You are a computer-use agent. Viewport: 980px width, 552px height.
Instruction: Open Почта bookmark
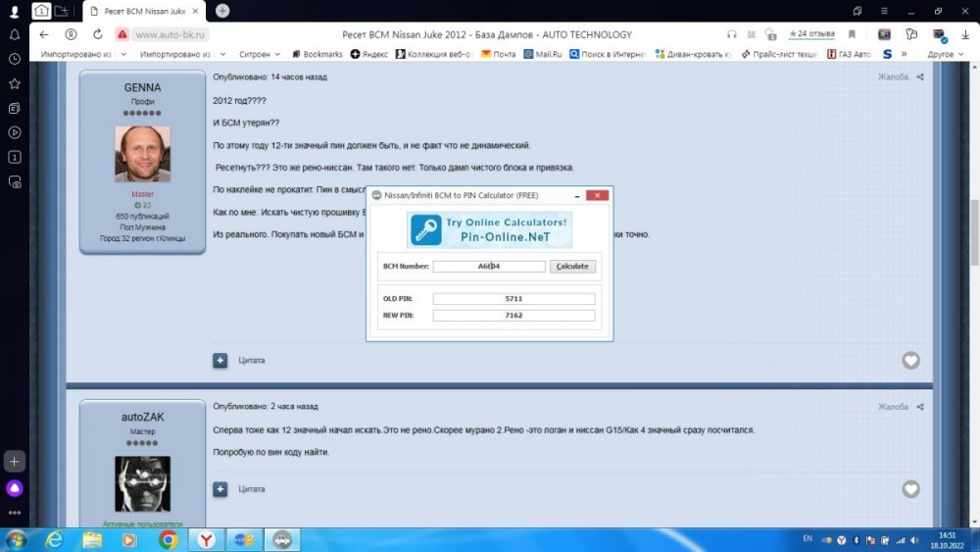pyautogui.click(x=498, y=54)
